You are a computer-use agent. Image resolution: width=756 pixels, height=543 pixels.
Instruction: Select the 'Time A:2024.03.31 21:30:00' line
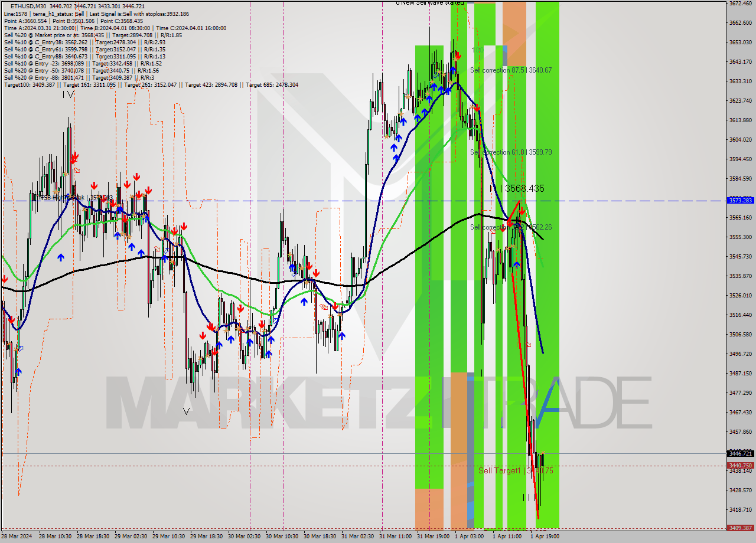pyautogui.click(x=115, y=28)
